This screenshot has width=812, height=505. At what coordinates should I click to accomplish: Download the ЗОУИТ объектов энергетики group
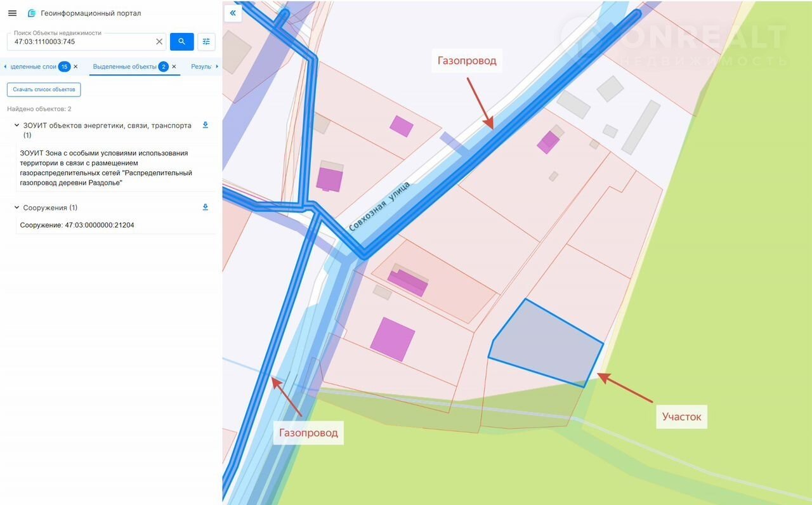[205, 126]
